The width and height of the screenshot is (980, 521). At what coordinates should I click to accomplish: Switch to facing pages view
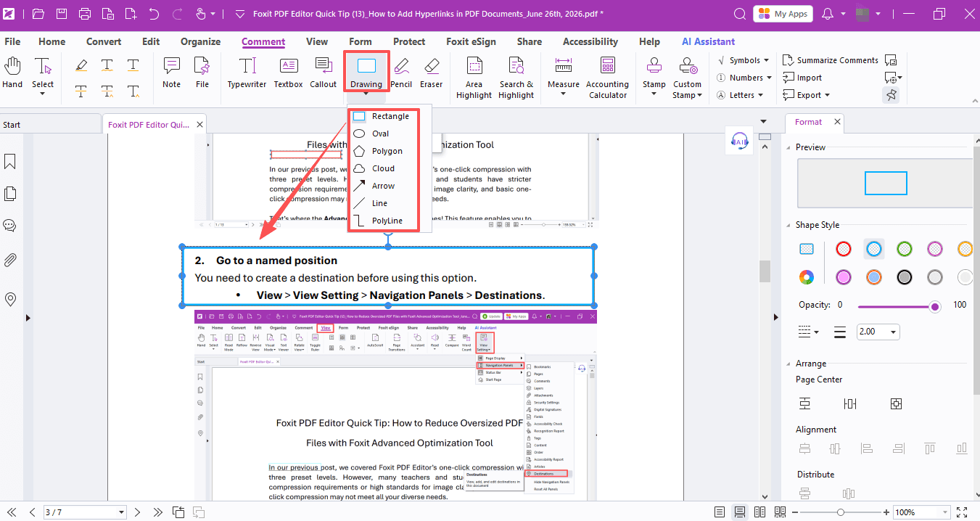[759, 512]
